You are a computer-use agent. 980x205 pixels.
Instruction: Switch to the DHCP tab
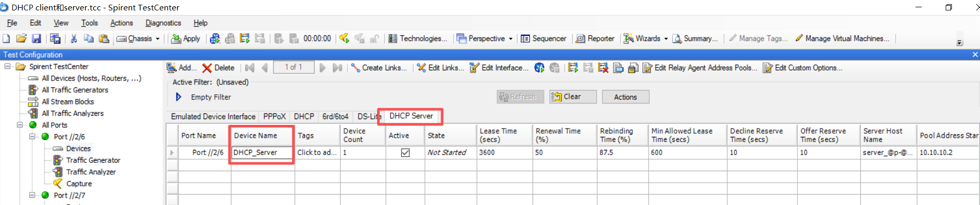[x=304, y=117]
